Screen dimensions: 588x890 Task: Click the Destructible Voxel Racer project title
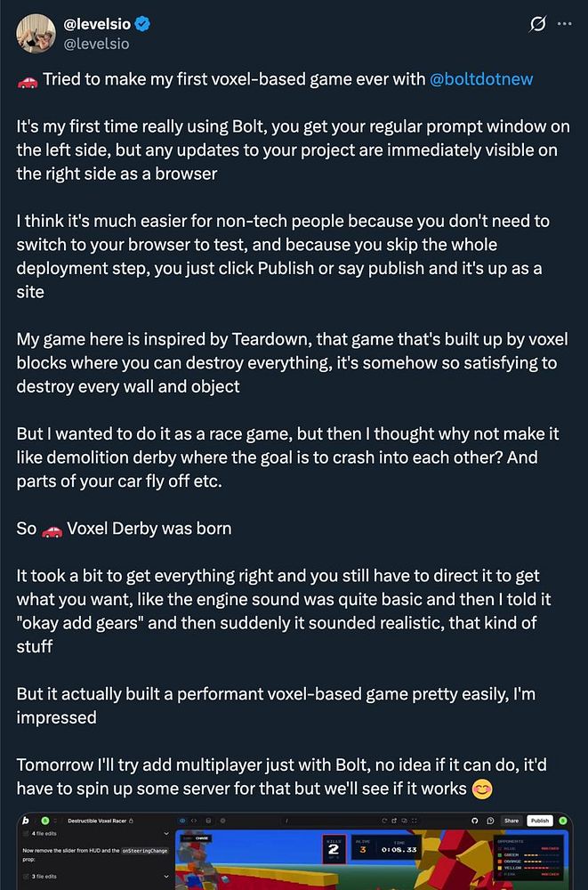click(96, 821)
